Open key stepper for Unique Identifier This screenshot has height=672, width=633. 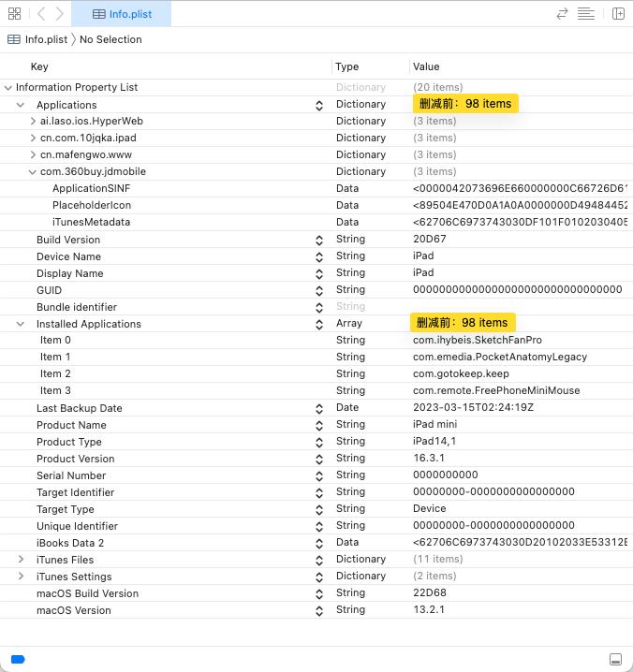click(x=319, y=526)
